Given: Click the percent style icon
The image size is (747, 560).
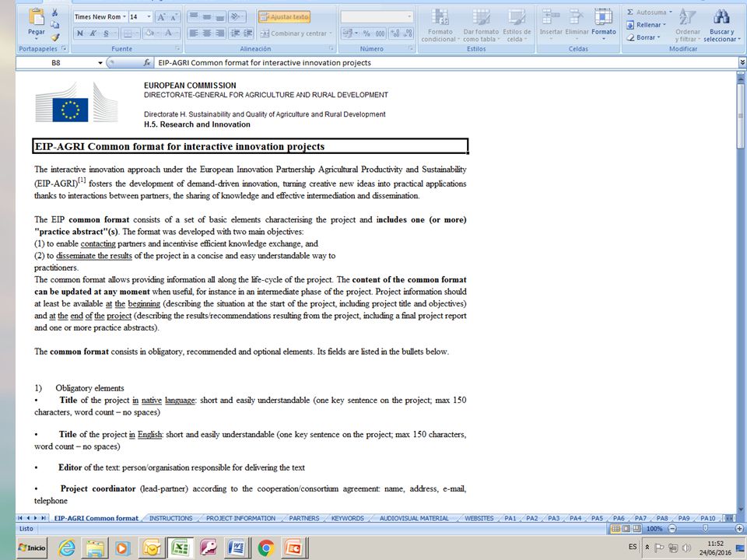Looking at the screenshot, I should (366, 33).
